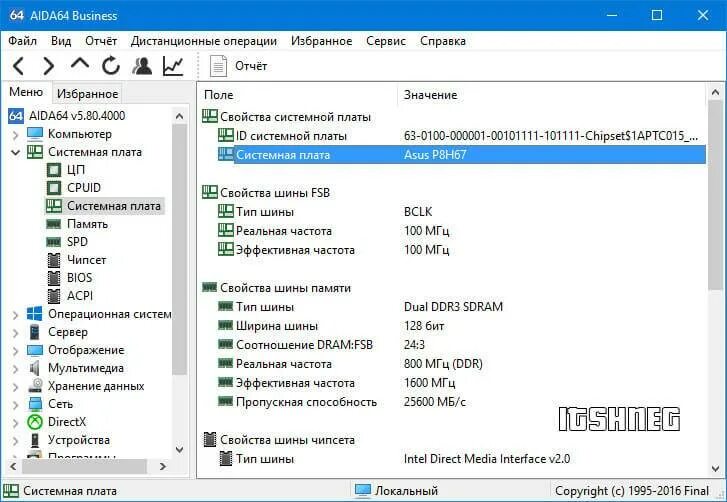This screenshot has height=502, width=727.
Task: Expand the Операционная система tree node
Action: click(15, 314)
